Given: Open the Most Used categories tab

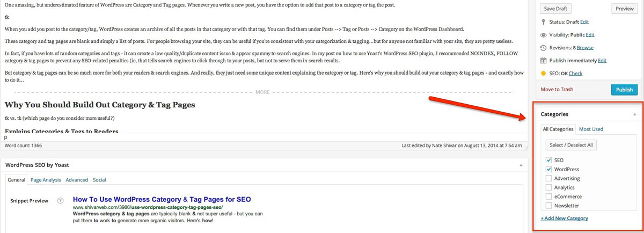Looking at the screenshot, I should pyautogui.click(x=591, y=129).
